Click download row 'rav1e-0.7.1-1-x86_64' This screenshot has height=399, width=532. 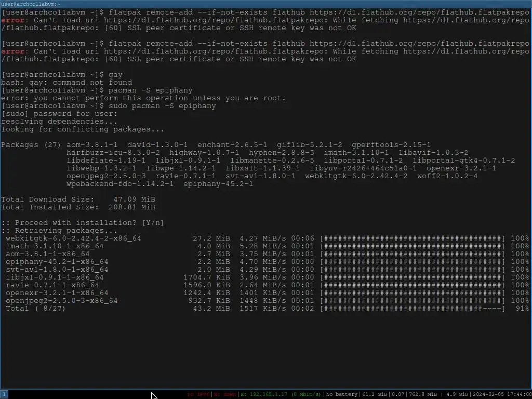[267, 285]
